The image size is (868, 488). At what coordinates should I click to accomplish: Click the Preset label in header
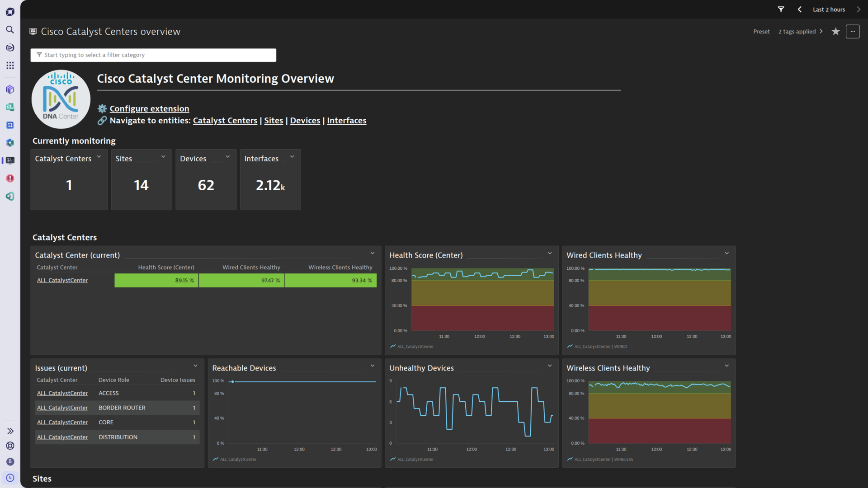pyautogui.click(x=761, y=32)
